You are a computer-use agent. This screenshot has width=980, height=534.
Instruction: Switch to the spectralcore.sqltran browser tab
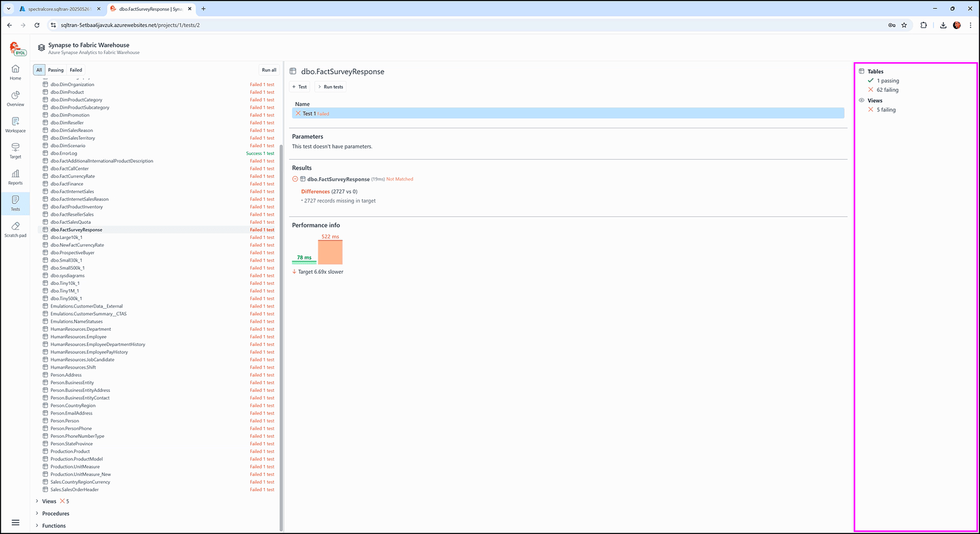point(59,9)
